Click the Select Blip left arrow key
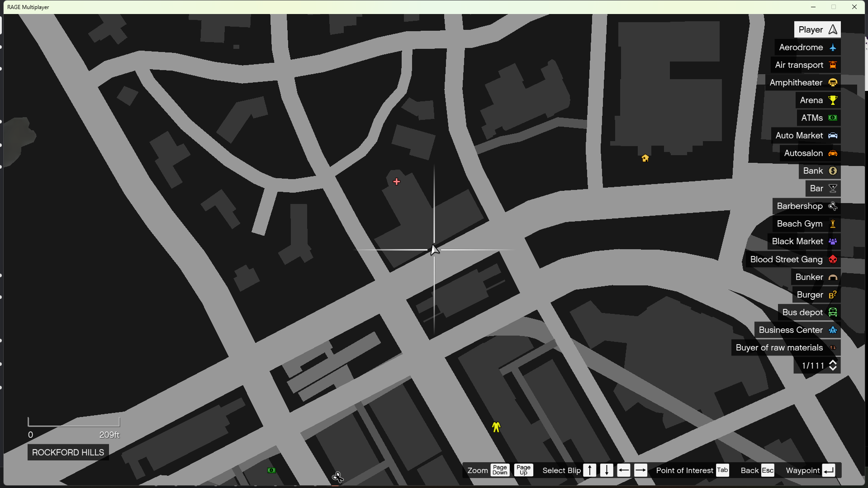This screenshot has width=868, height=488. click(x=624, y=470)
